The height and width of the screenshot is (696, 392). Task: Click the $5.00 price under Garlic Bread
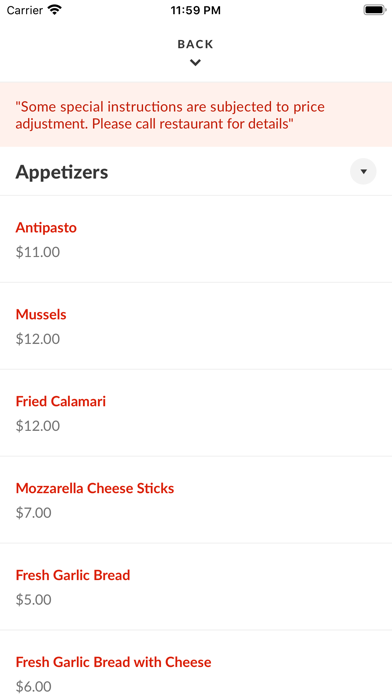[x=34, y=600]
